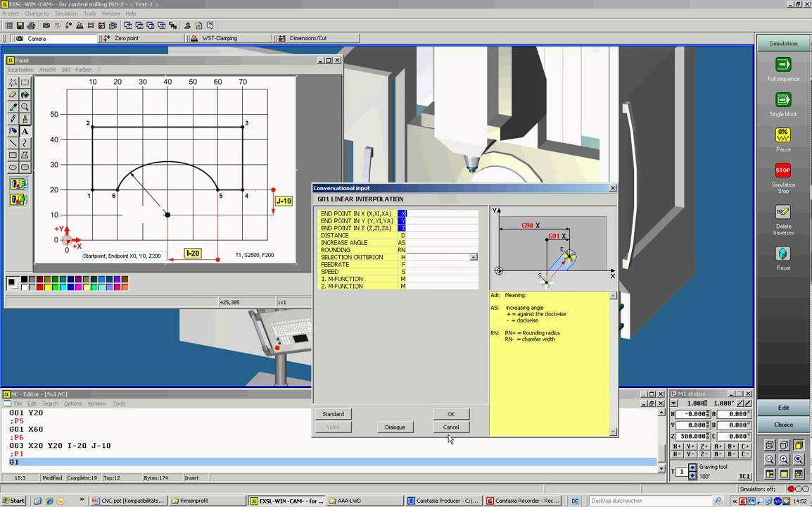Viewport: 812px width, 507px height.
Task: Decrease tool number with down arrow
Action: pos(692,475)
